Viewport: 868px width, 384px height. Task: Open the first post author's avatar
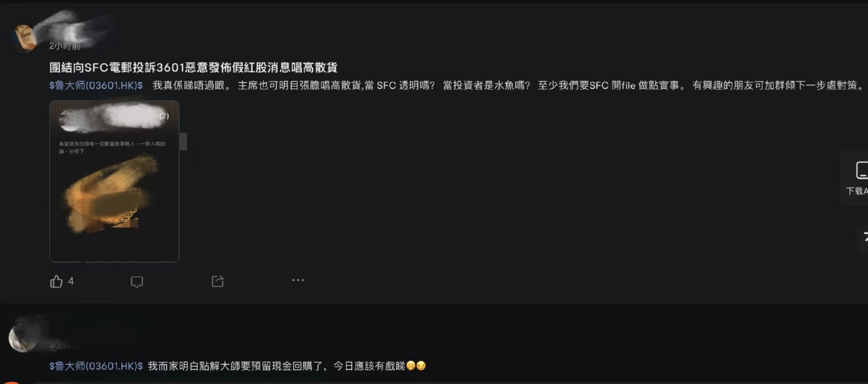point(23,39)
